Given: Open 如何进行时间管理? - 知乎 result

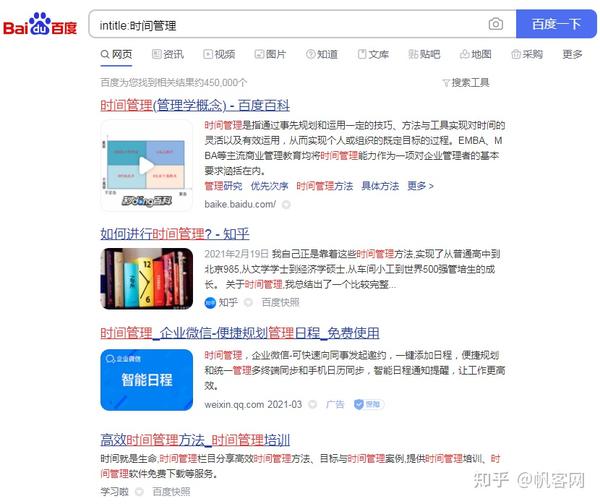Looking at the screenshot, I should coord(175,233).
